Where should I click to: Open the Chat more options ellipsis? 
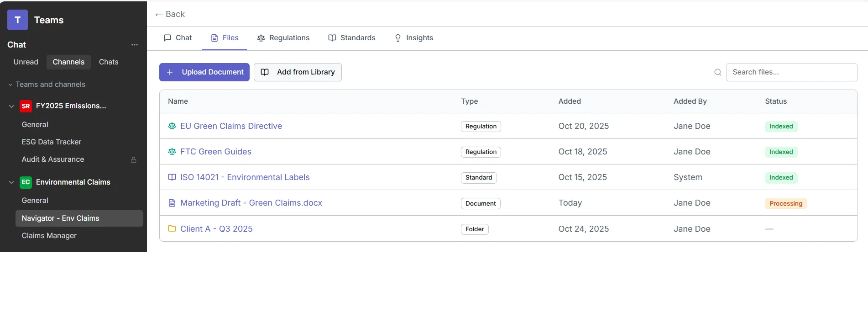point(135,45)
